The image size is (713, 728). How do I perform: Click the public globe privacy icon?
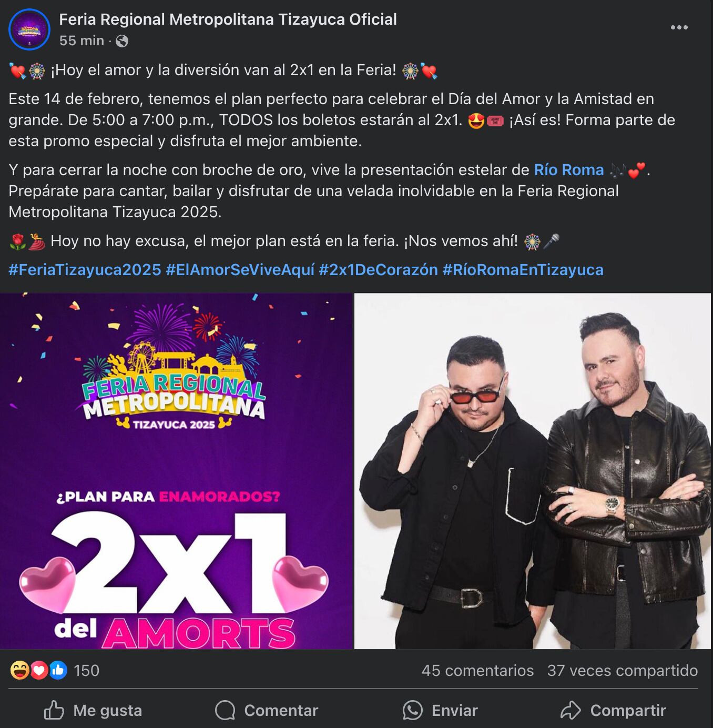click(x=122, y=41)
